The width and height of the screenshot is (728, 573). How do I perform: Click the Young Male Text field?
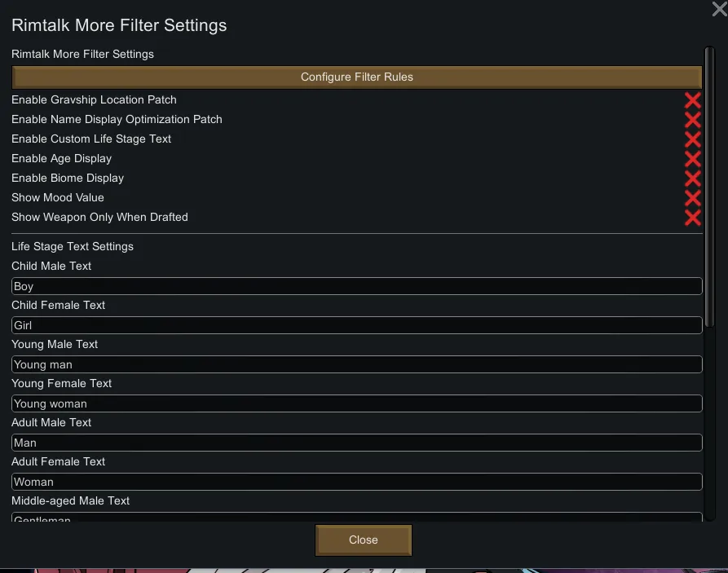356,364
